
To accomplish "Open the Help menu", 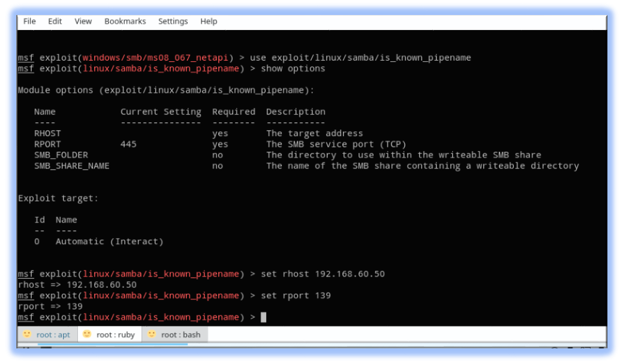I will (209, 22).
